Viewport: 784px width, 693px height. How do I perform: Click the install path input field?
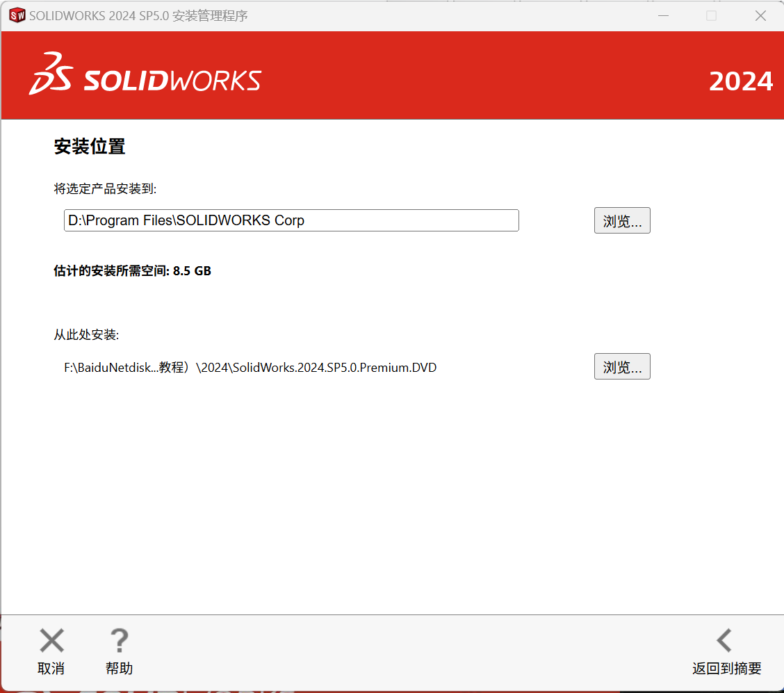pyautogui.click(x=291, y=220)
